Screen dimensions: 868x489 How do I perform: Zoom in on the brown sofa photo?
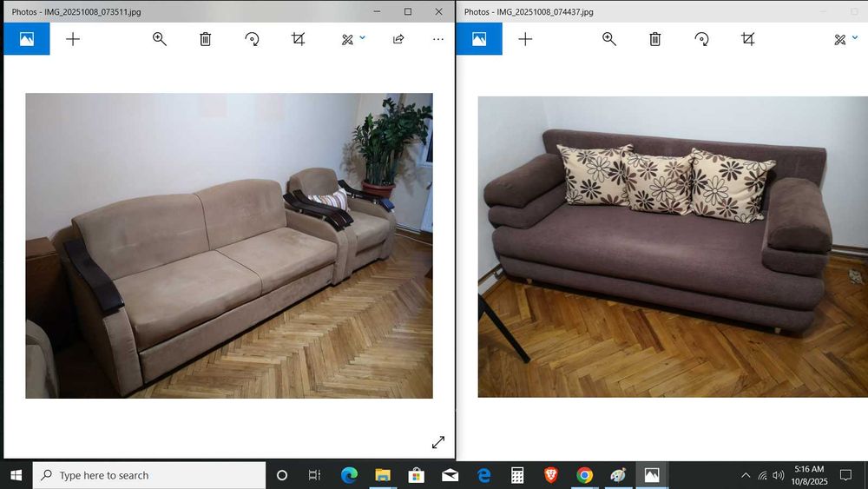(x=609, y=39)
